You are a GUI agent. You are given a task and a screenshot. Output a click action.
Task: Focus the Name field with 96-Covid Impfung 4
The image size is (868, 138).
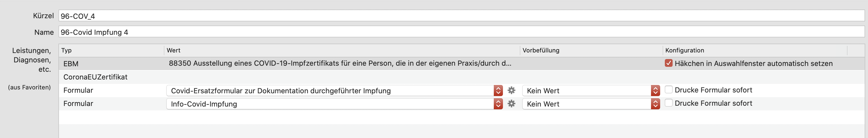coord(462,32)
